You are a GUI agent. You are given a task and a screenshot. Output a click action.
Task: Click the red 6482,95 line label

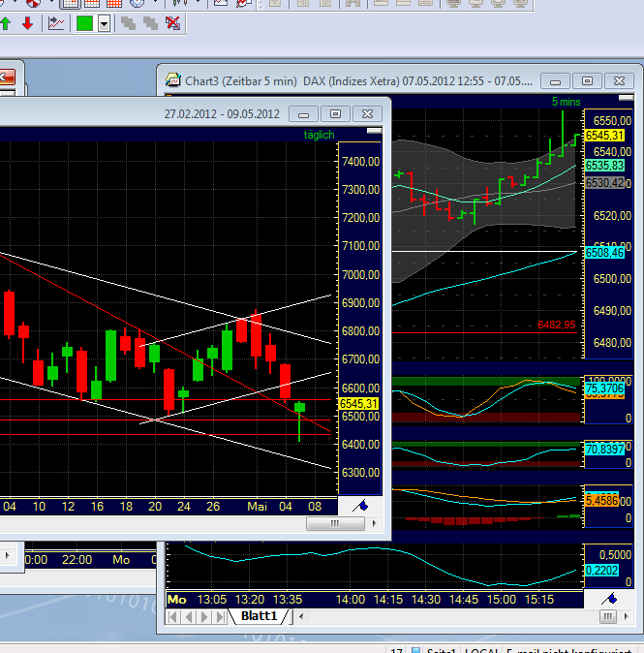557,325
